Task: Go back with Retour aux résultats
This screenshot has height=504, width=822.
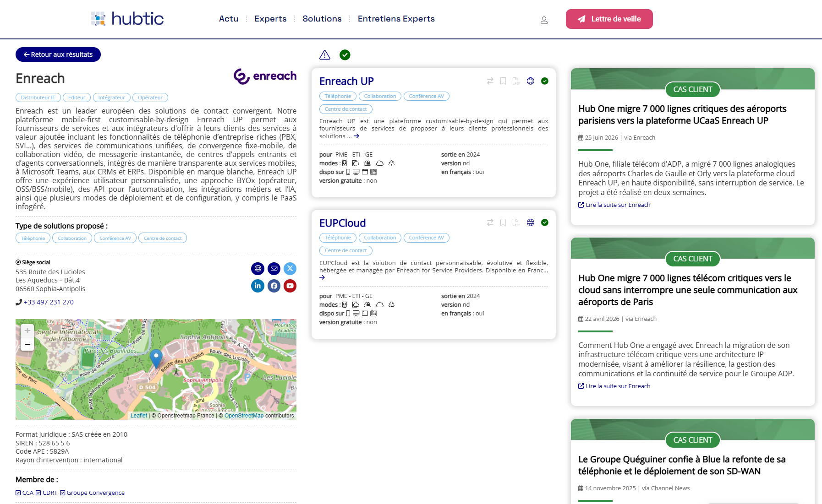Action: [58, 54]
